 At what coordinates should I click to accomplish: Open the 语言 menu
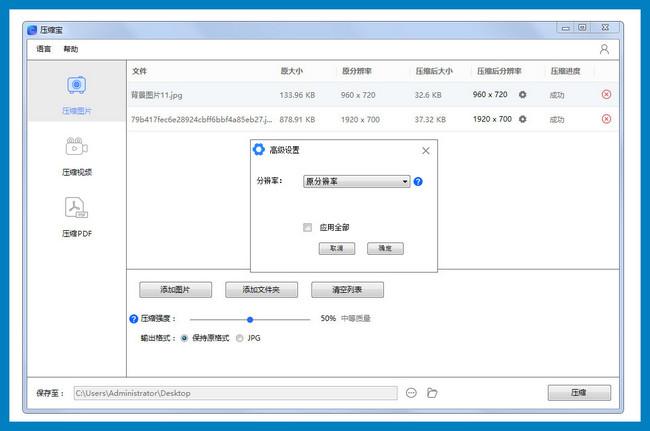point(44,49)
